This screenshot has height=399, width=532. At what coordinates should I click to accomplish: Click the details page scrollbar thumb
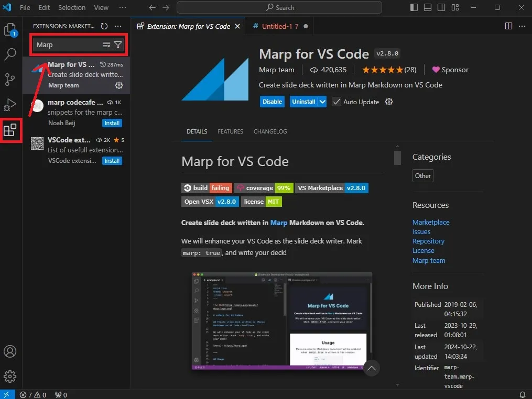[397, 158]
